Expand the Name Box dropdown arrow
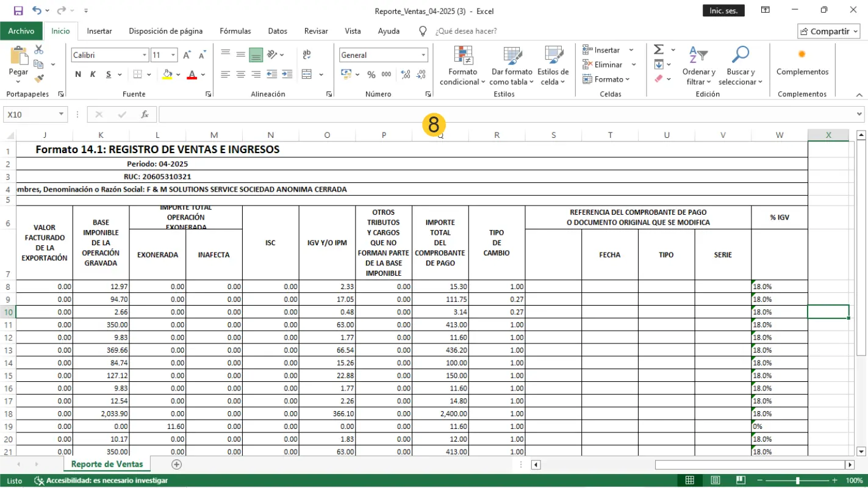The width and height of the screenshot is (868, 488). point(61,114)
